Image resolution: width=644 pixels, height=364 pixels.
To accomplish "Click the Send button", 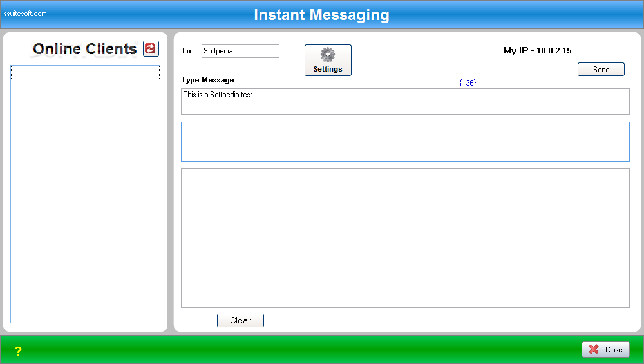I will [x=601, y=69].
